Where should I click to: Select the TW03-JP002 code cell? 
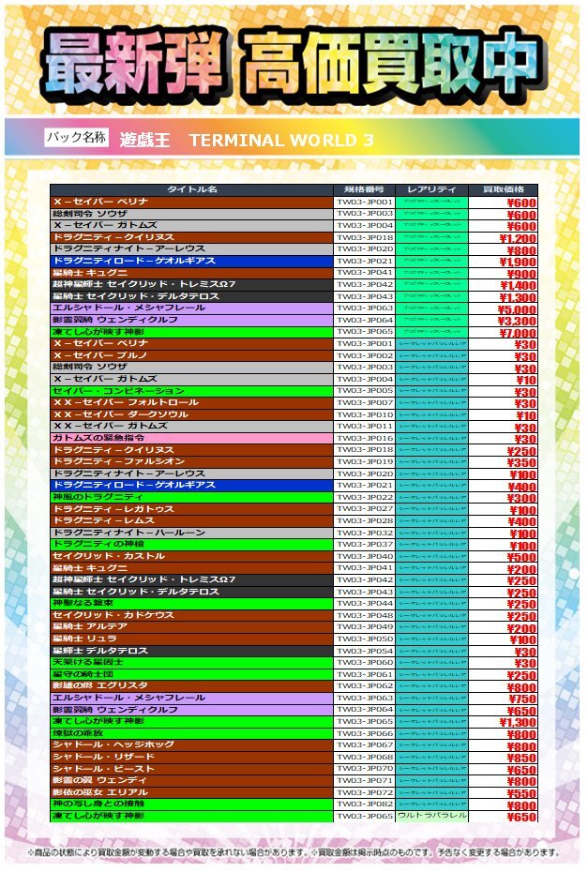click(x=365, y=356)
